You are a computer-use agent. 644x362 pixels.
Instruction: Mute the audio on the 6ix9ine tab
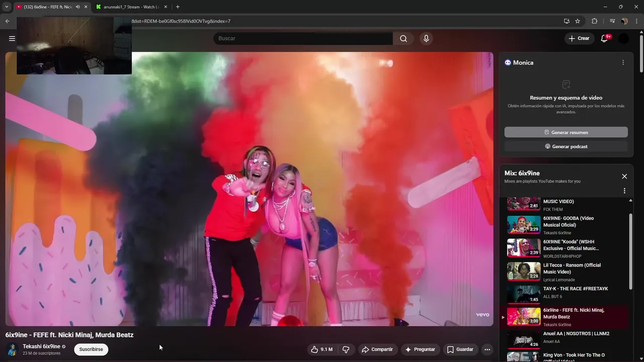[77, 7]
